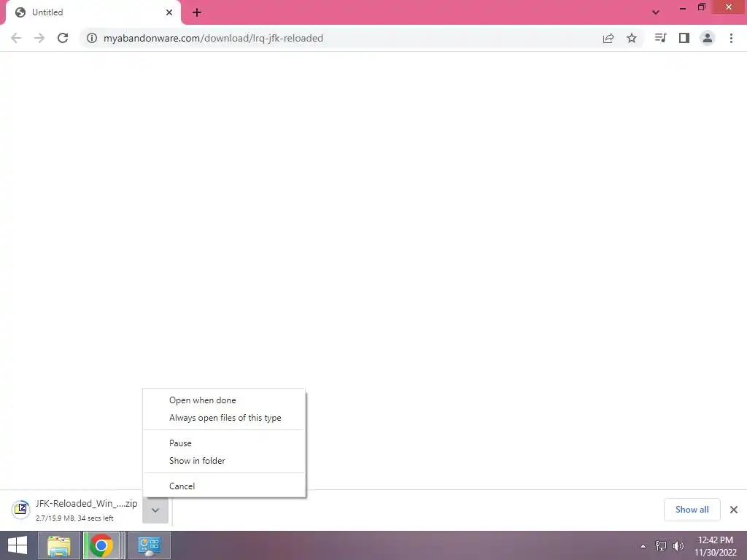
Task: Share this page icon in address bar
Action: pyautogui.click(x=608, y=38)
